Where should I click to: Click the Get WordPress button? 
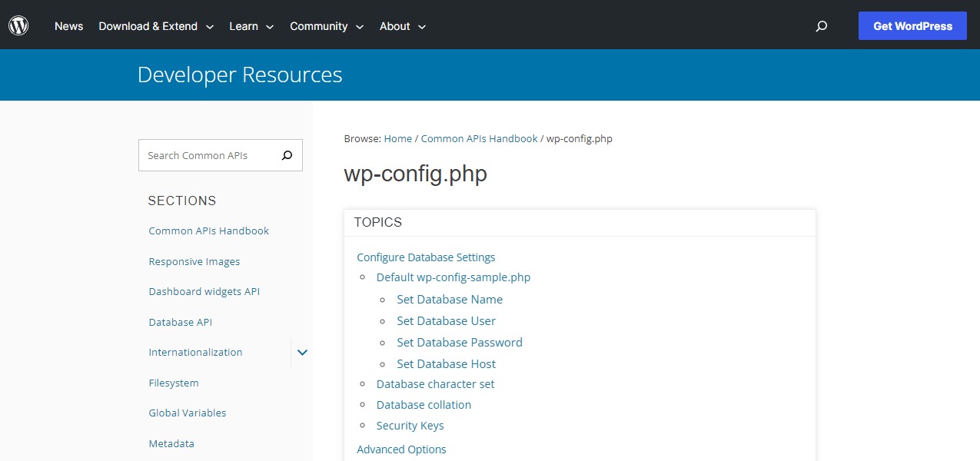point(912,26)
